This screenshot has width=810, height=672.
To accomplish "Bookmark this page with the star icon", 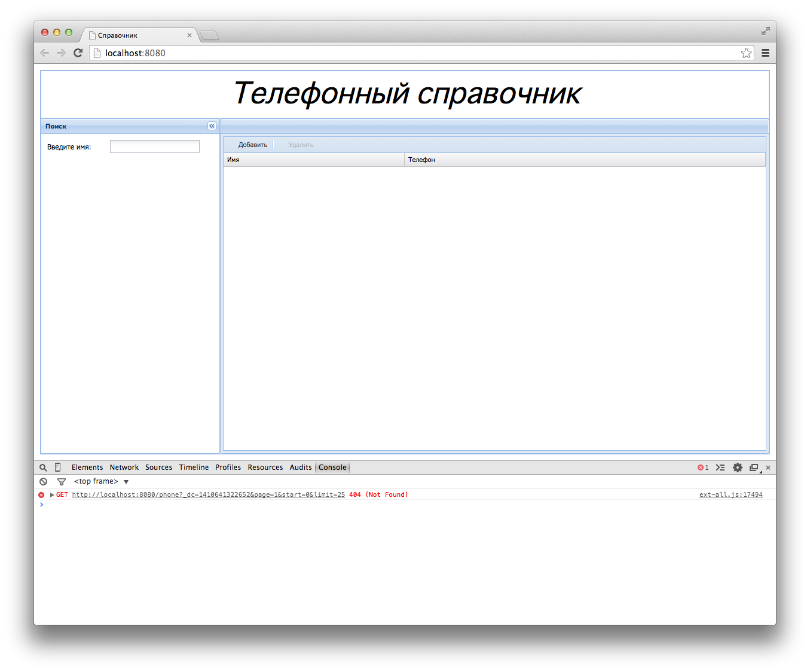I will pyautogui.click(x=746, y=53).
